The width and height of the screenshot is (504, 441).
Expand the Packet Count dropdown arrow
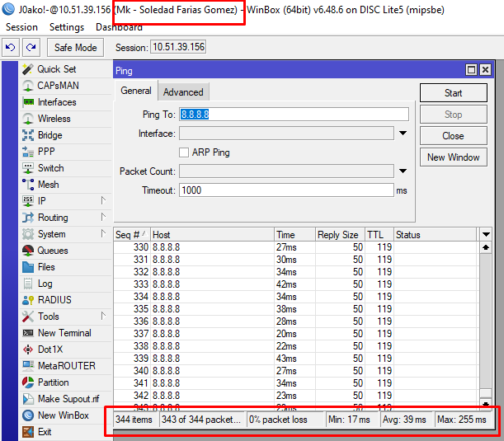point(403,171)
